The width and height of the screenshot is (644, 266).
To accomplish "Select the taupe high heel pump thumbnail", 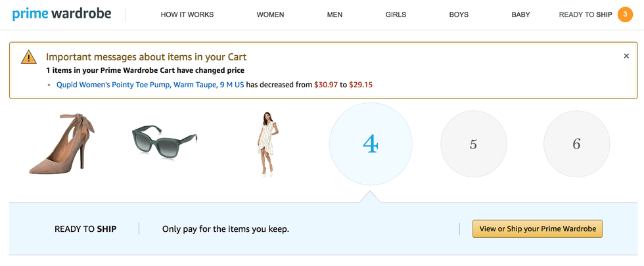I will (x=58, y=144).
